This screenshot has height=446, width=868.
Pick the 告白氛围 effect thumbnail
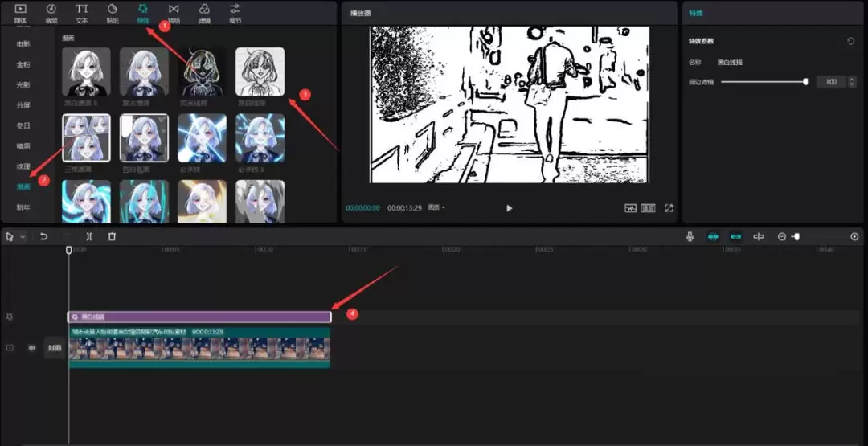(x=144, y=137)
